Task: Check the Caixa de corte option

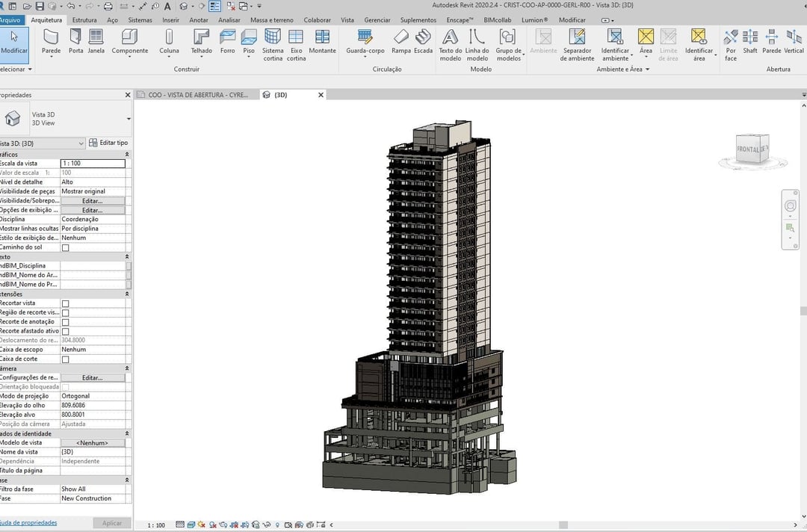Action: [x=65, y=359]
